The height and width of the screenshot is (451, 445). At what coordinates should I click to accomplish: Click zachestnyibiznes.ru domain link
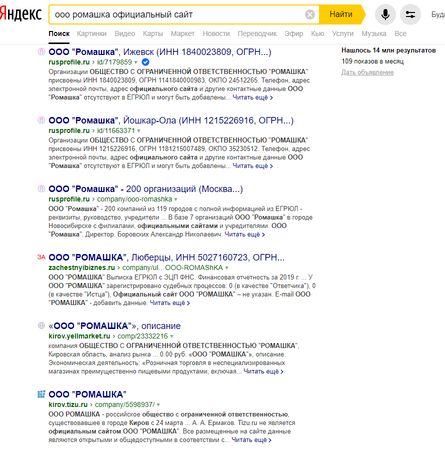coord(82,268)
